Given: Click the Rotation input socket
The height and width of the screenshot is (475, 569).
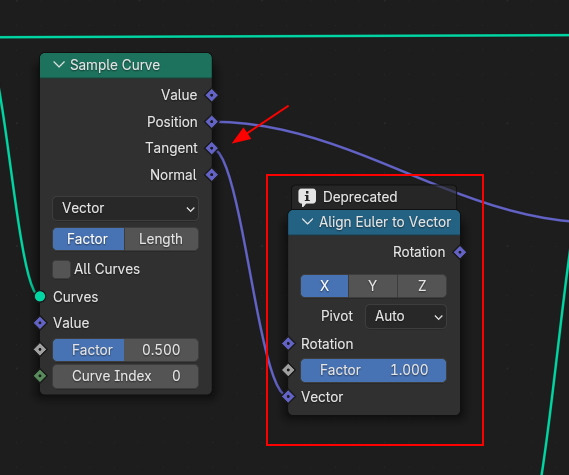Looking at the screenshot, I should tap(288, 343).
